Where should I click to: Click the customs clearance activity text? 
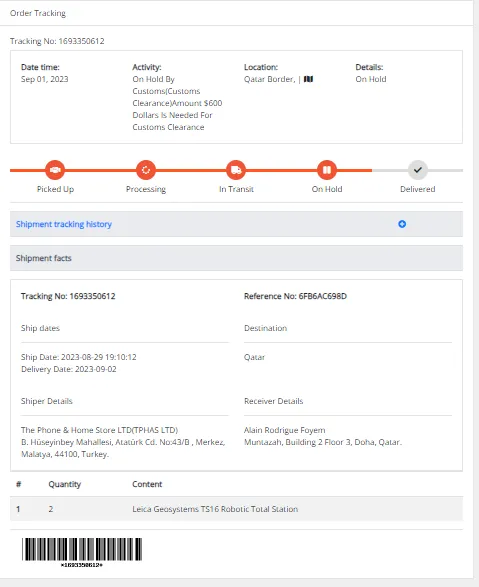tap(177, 103)
